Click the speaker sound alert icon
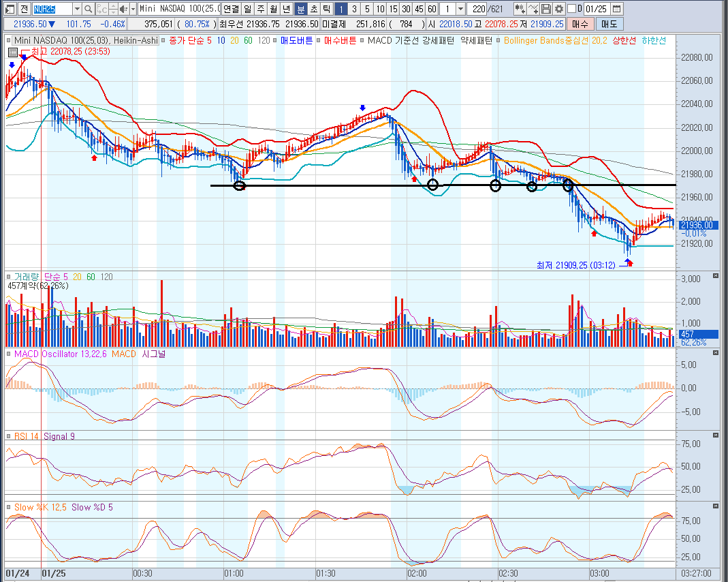This screenshot has width=728, height=582. 123,8
